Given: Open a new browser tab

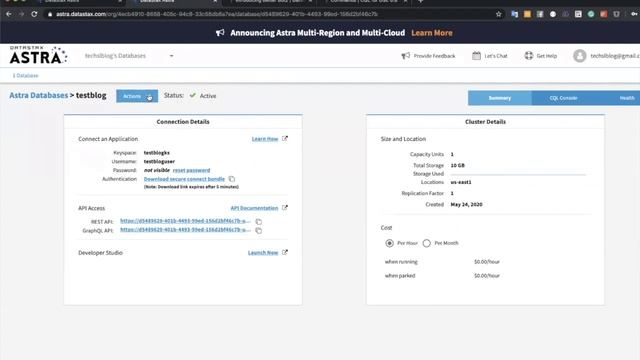Looking at the screenshot, I should [x=420, y=2].
